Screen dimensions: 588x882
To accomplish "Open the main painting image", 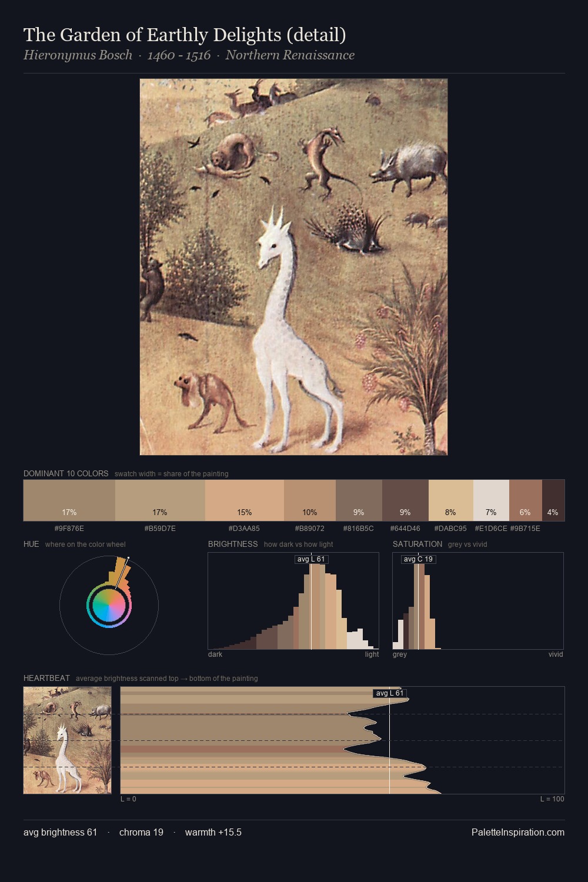I will [293, 267].
